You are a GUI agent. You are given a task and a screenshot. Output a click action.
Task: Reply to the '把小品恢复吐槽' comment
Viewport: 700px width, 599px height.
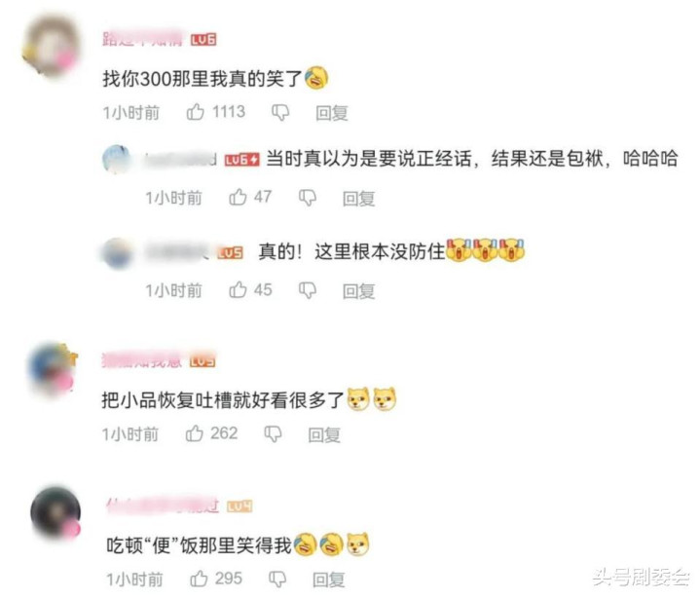(324, 434)
